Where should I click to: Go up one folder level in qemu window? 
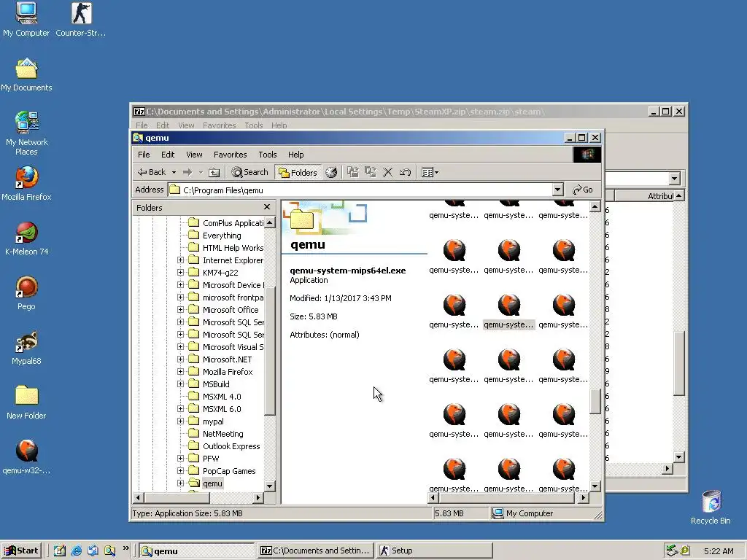pos(214,172)
